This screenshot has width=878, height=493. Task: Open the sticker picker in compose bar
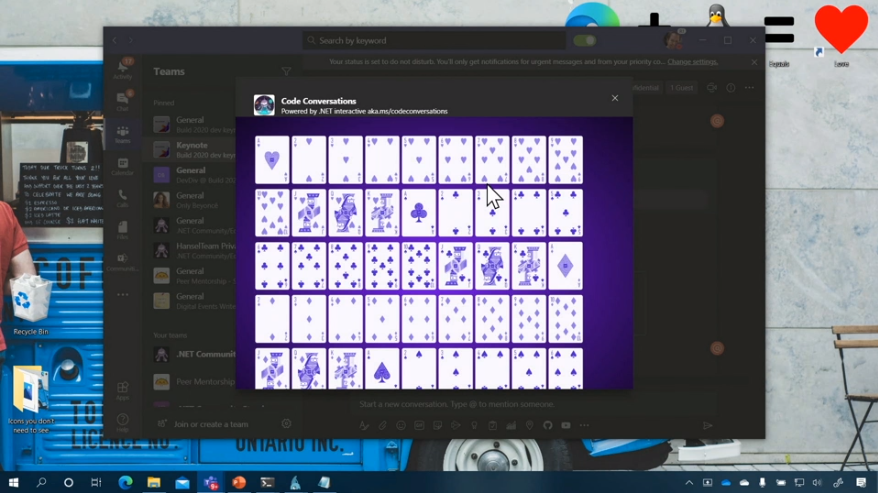(x=437, y=426)
